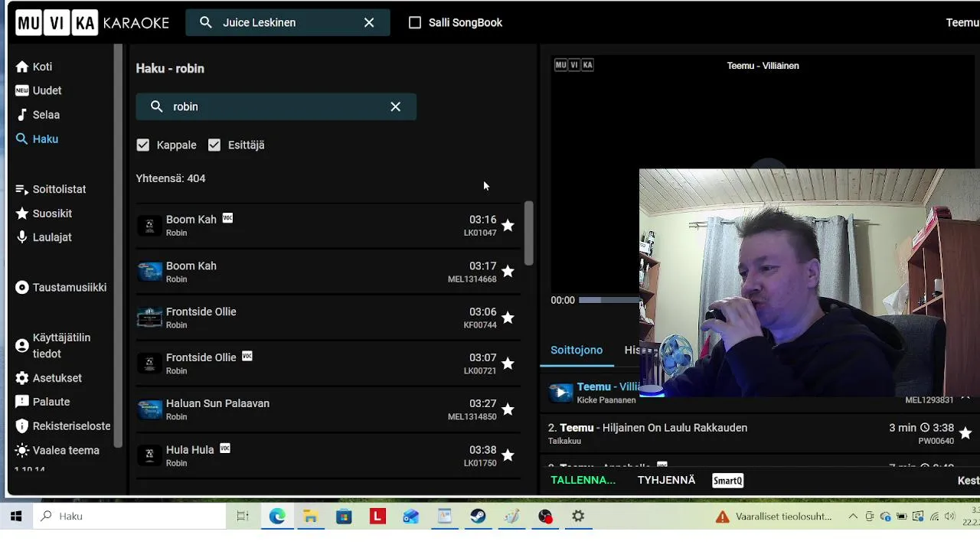Open Suosikit favorites

tap(44, 214)
